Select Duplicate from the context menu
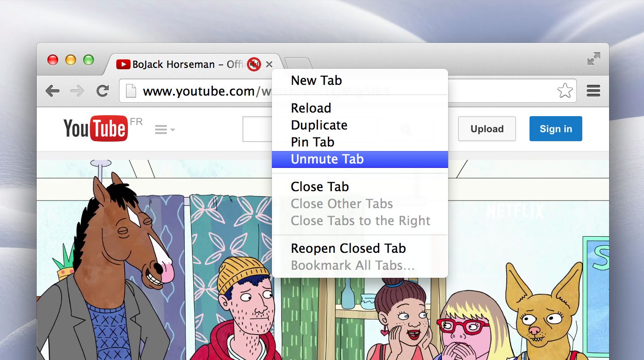This screenshot has width=644, height=360. [x=319, y=125]
